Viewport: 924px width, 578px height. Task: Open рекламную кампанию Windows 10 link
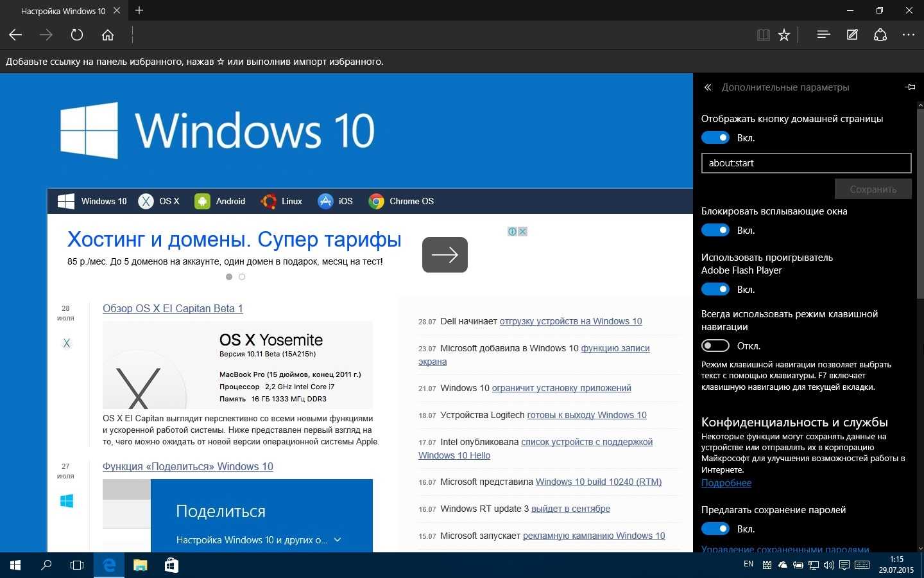click(x=594, y=536)
